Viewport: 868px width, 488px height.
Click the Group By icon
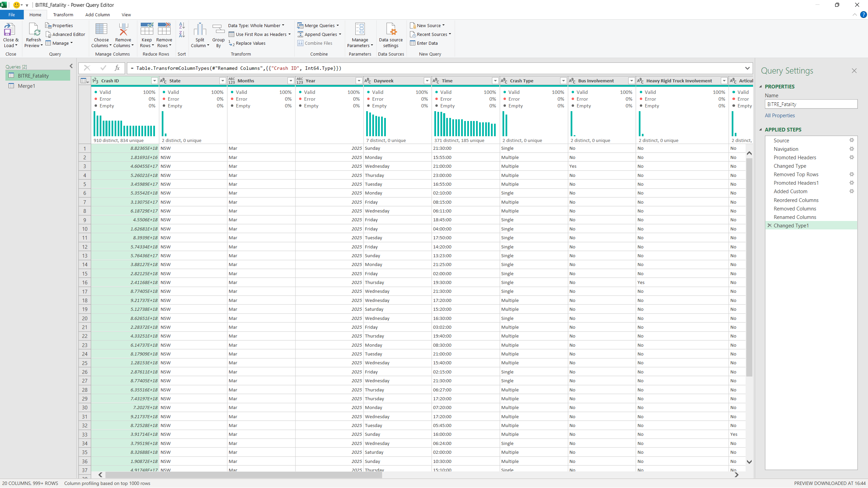[218, 29]
